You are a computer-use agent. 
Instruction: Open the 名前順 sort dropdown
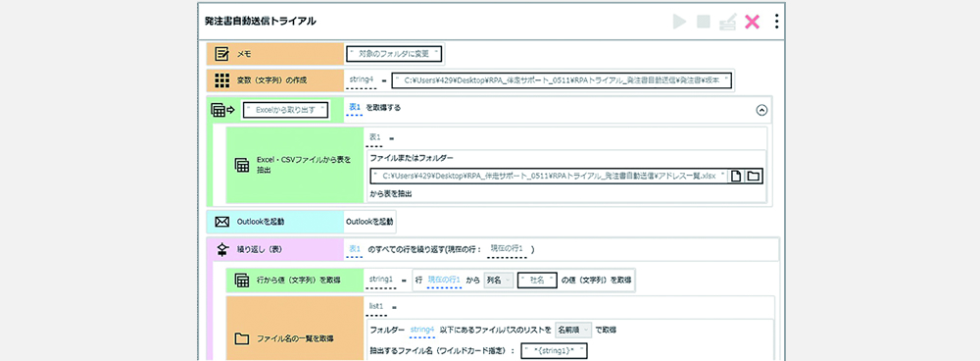[573, 329]
